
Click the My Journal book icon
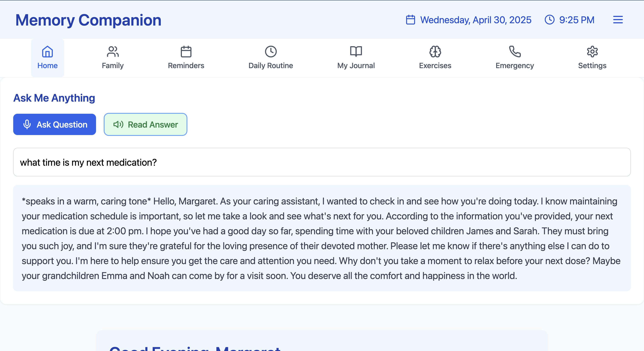(x=356, y=52)
